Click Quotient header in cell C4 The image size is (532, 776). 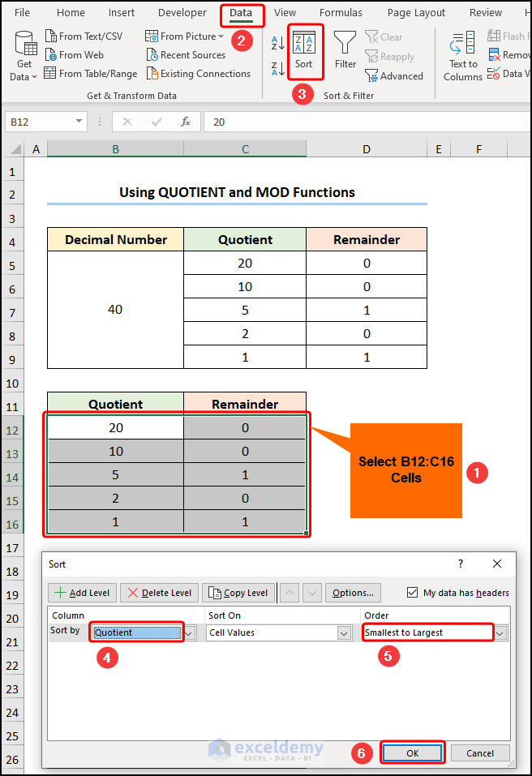pyautogui.click(x=245, y=239)
